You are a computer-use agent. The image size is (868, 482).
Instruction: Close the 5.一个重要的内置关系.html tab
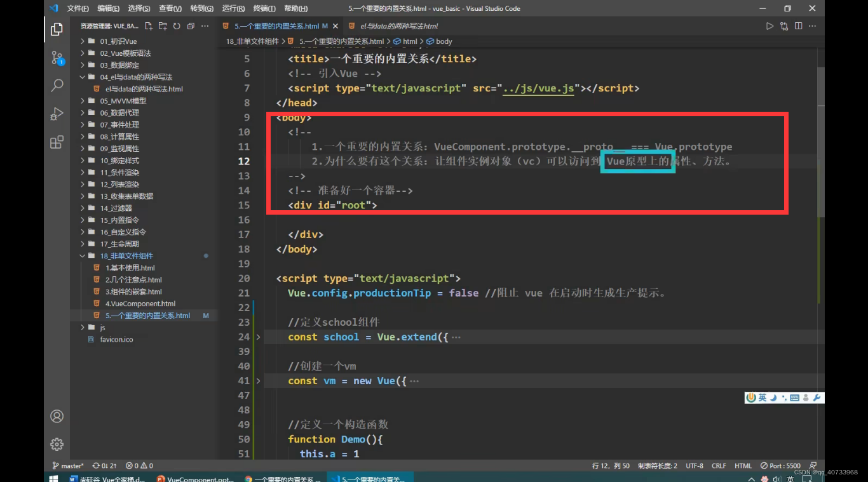(x=335, y=26)
